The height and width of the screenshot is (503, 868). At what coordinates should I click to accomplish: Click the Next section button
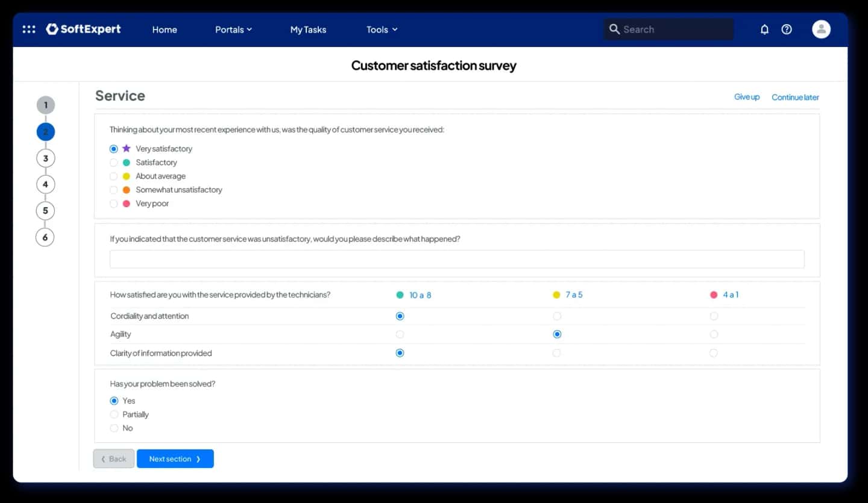pos(175,459)
